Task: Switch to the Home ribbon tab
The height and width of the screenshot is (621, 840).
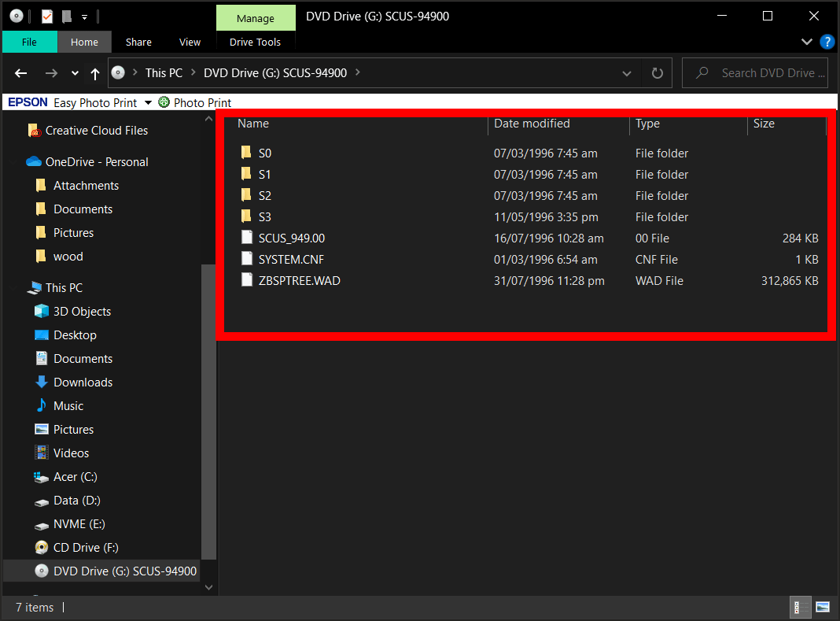Action: (84, 42)
